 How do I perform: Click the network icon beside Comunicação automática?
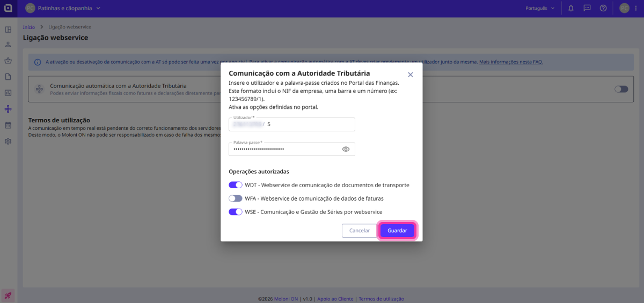pos(39,89)
